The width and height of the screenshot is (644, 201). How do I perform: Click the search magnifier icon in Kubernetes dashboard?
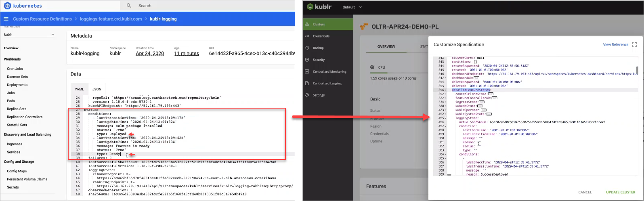click(129, 6)
